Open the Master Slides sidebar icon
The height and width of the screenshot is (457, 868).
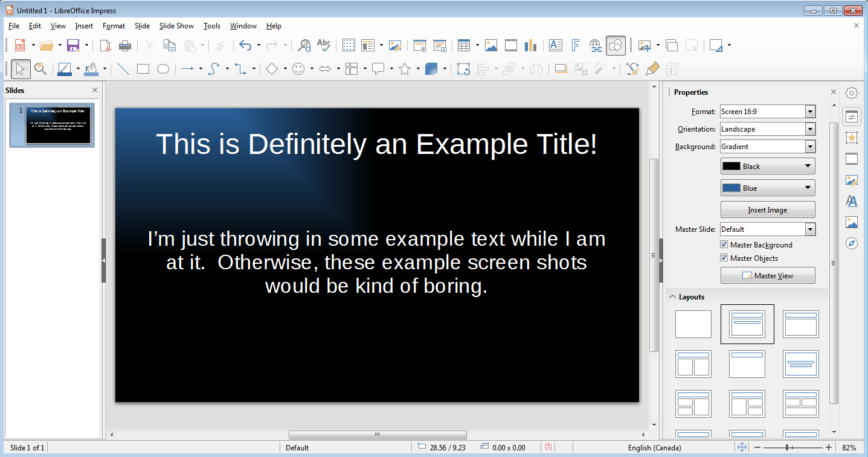852,180
